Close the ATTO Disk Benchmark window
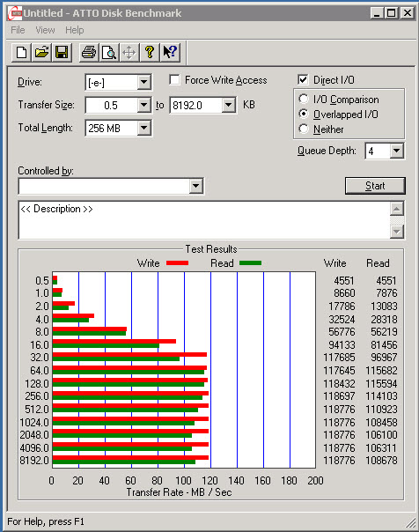Screen dimensions: 419x532 click(408, 13)
